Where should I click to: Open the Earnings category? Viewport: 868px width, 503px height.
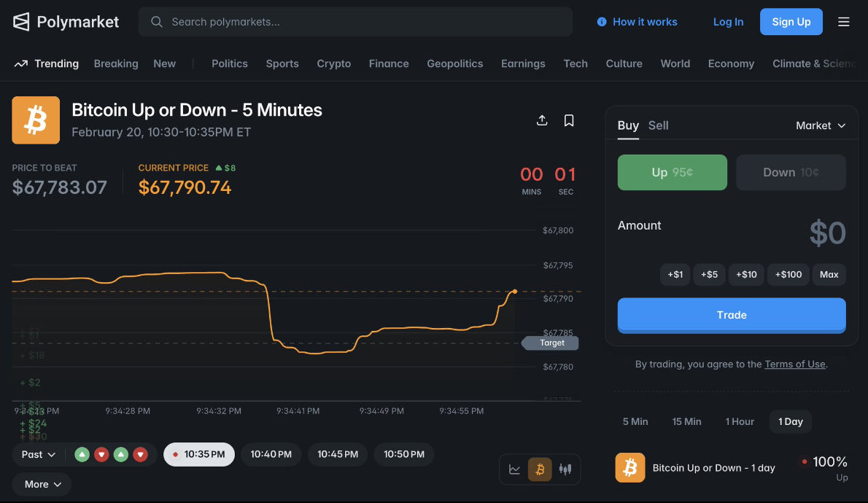tap(523, 63)
